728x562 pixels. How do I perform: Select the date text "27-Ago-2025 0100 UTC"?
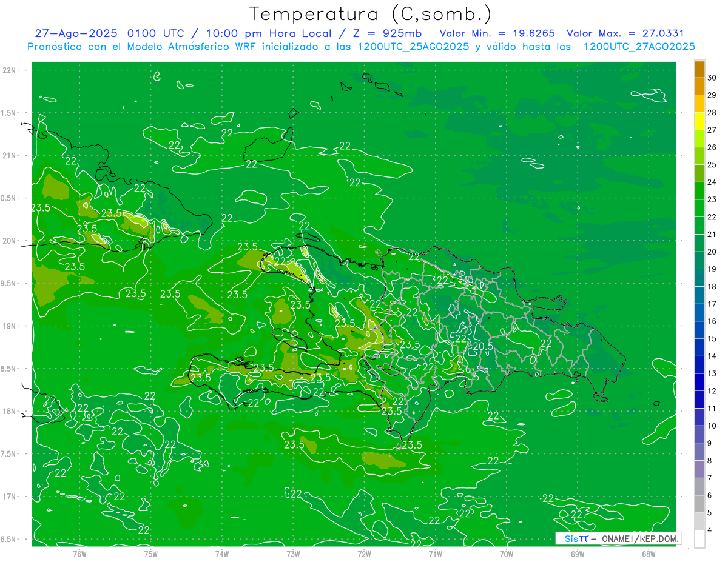pos(108,34)
